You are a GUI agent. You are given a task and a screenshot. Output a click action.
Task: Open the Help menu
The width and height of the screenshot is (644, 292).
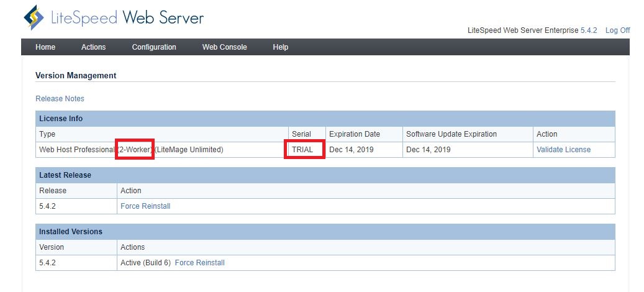click(x=281, y=47)
